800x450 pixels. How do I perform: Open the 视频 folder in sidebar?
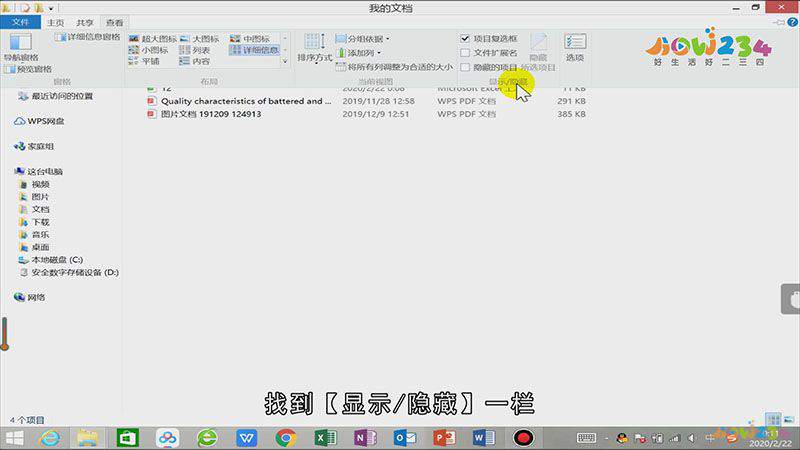35,184
